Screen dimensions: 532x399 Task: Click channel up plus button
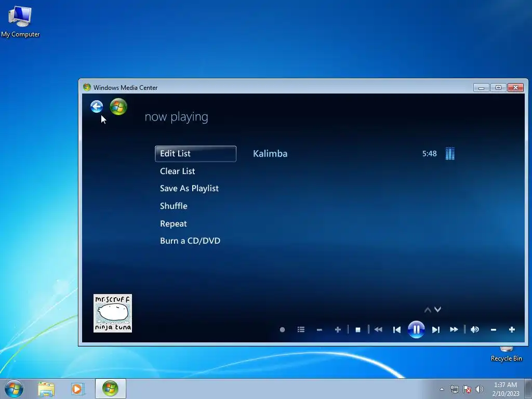(338, 329)
